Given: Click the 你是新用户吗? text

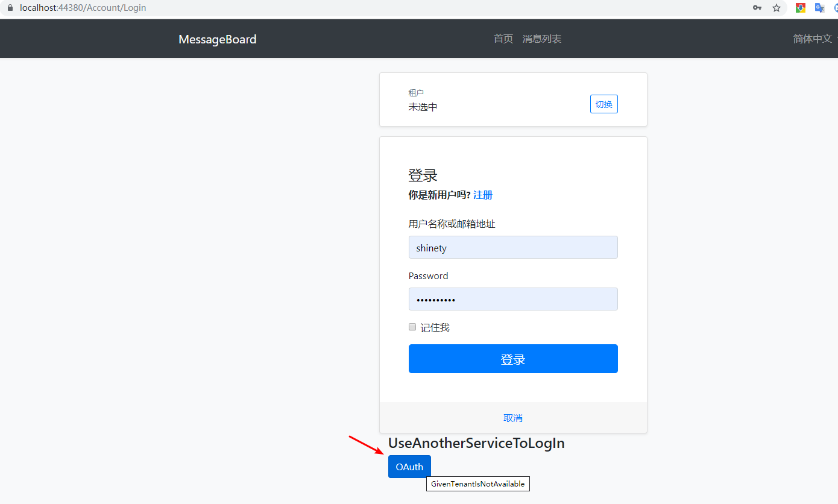Looking at the screenshot, I should click(x=439, y=195).
